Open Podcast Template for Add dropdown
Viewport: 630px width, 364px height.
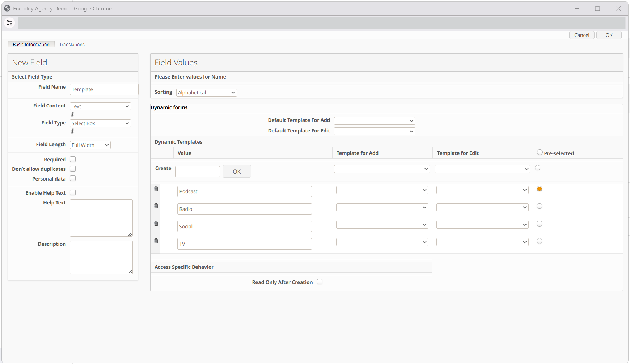coord(382,190)
